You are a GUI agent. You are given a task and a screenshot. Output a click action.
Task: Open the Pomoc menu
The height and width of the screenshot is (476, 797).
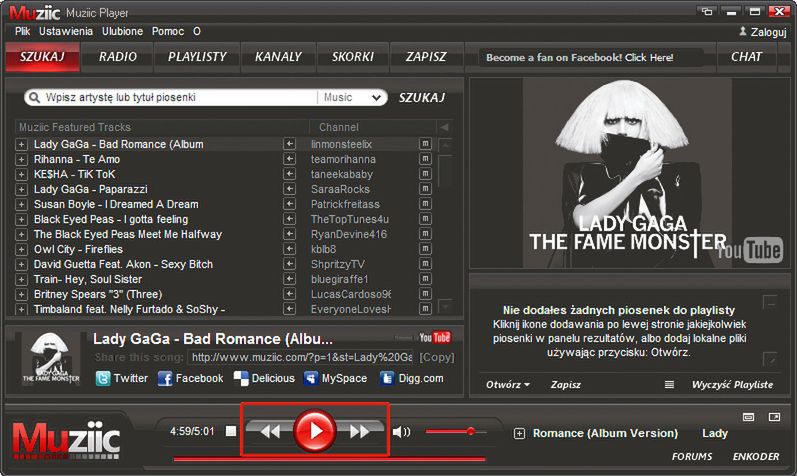coord(168,32)
